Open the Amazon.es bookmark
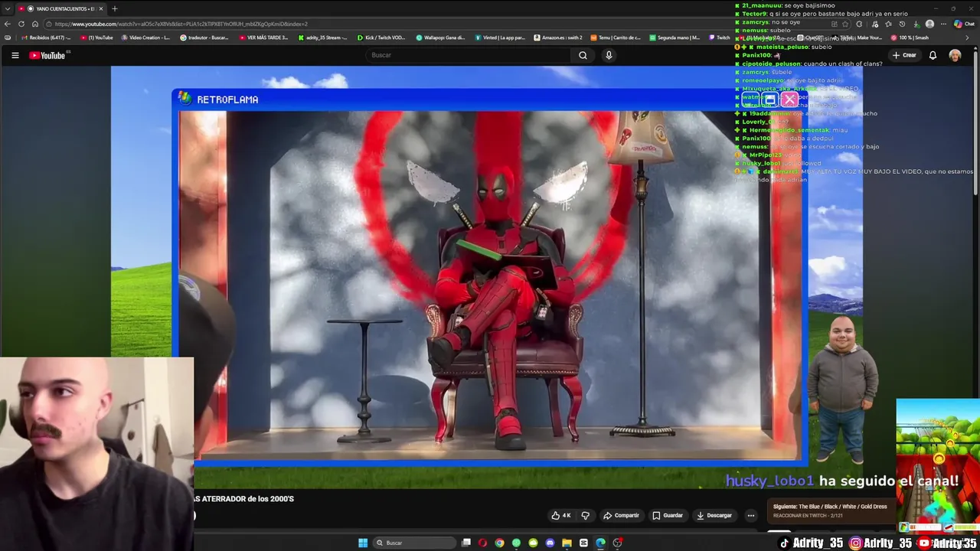The height and width of the screenshot is (551, 980). 558,37
